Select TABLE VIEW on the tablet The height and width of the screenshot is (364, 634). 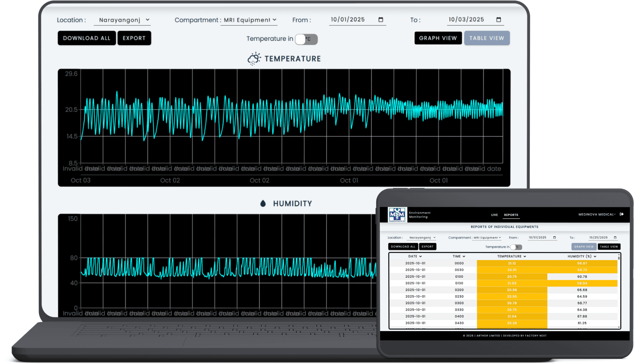pyautogui.click(x=609, y=247)
